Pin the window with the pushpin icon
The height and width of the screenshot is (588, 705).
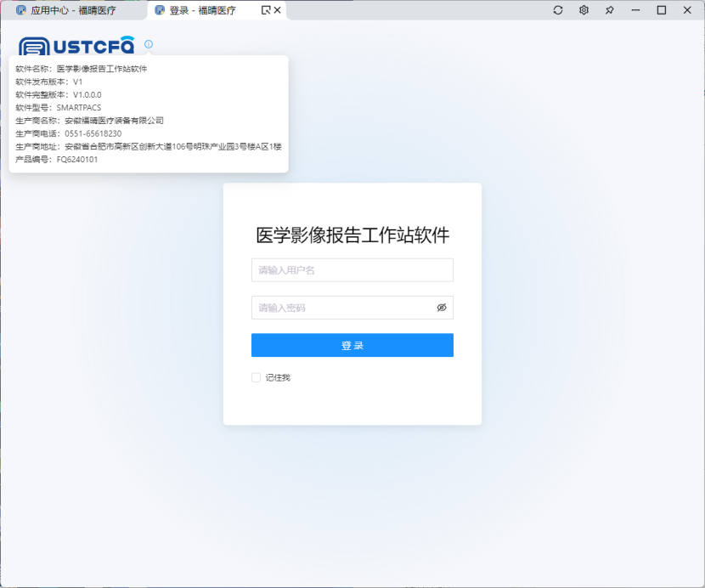tap(609, 10)
